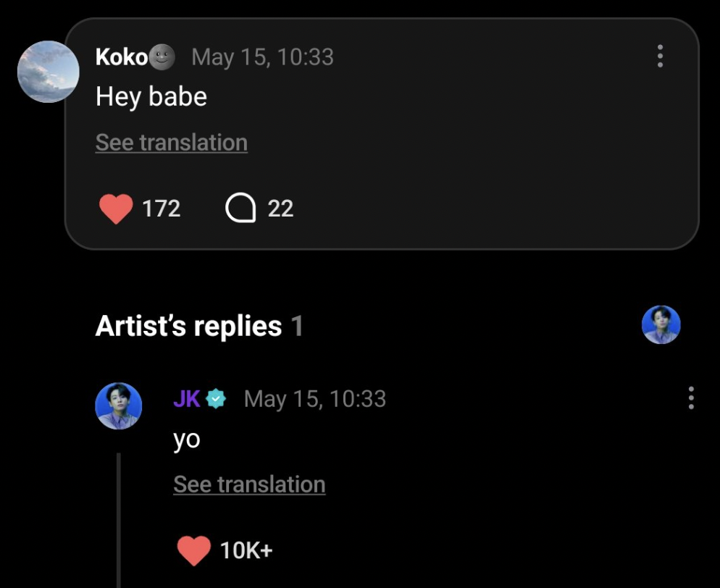Show the 22 comments on Koko's post
The height and width of the screenshot is (588, 720).
280,209
